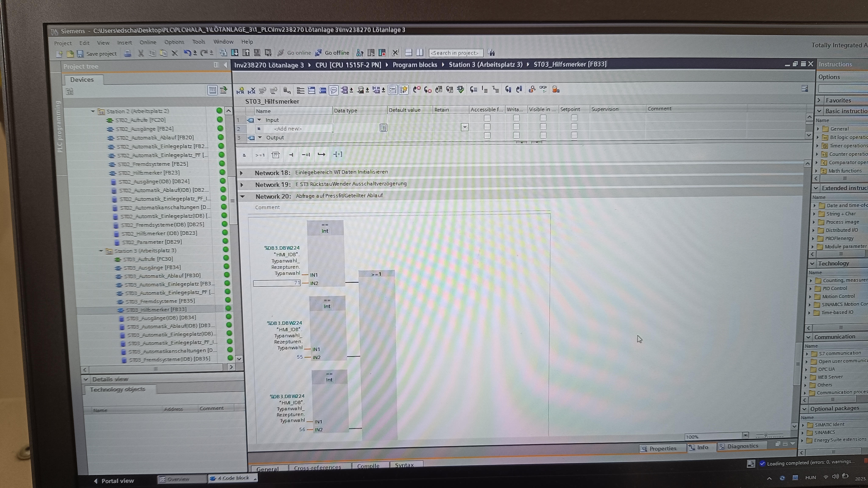868x488 pixels.
Task: Collapse Network 20 Abfrage auf Pressfit
Action: pos(242,196)
